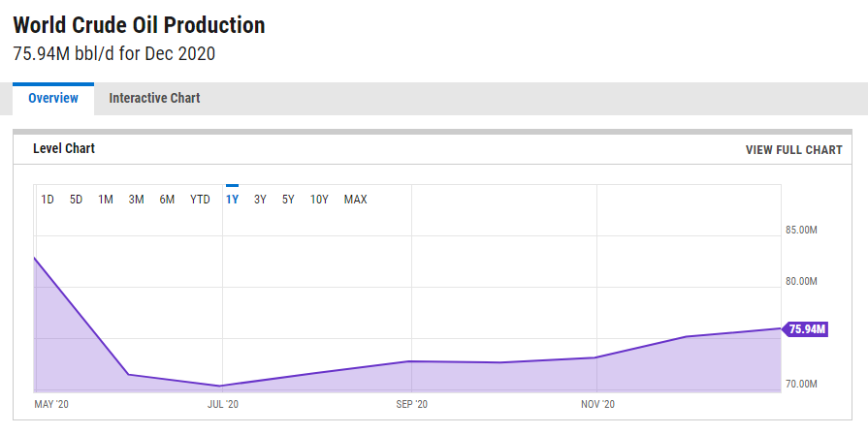Viewport: 868px width, 434px height.
Task: Choose the 3M range option
Action: 136,200
